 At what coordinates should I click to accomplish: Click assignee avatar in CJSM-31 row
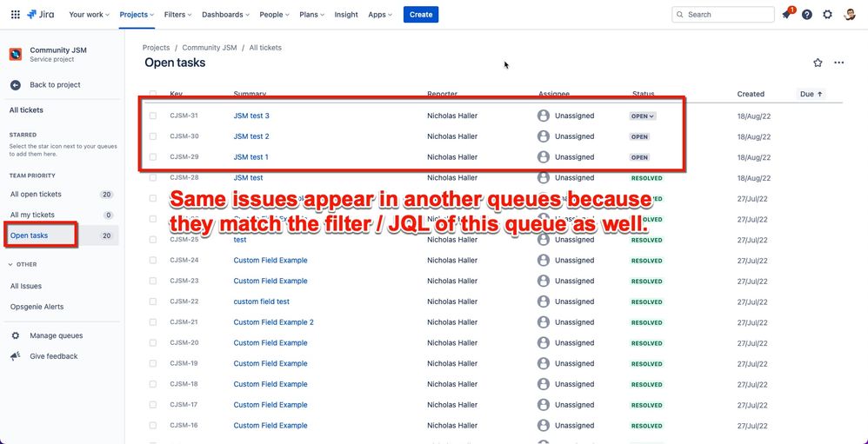[544, 116]
